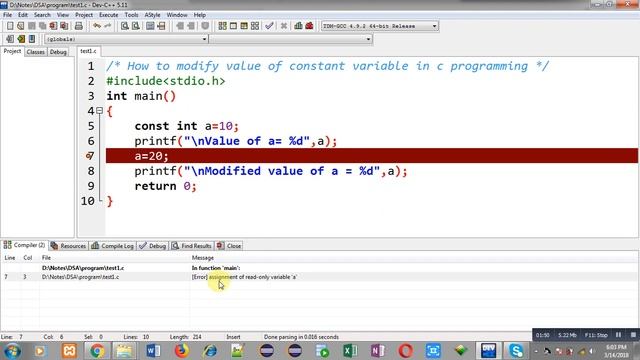Select the Compiler (2) bottom tab
640x360 pixels.
click(24, 245)
